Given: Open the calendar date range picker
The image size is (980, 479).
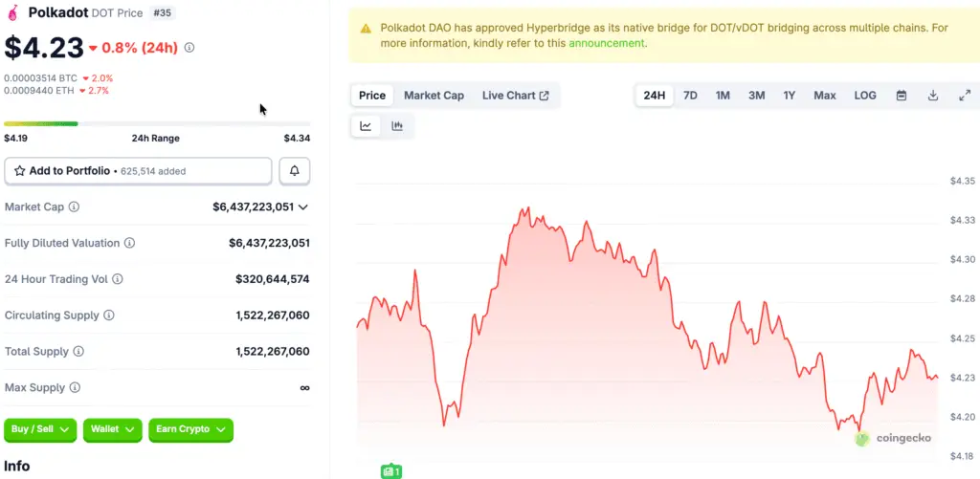Looking at the screenshot, I should pyautogui.click(x=902, y=96).
